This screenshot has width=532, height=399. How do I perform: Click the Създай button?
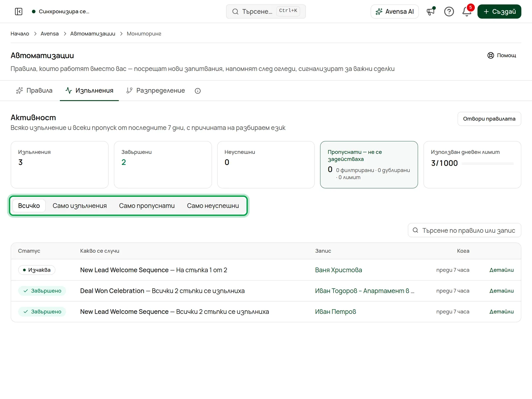click(x=499, y=12)
